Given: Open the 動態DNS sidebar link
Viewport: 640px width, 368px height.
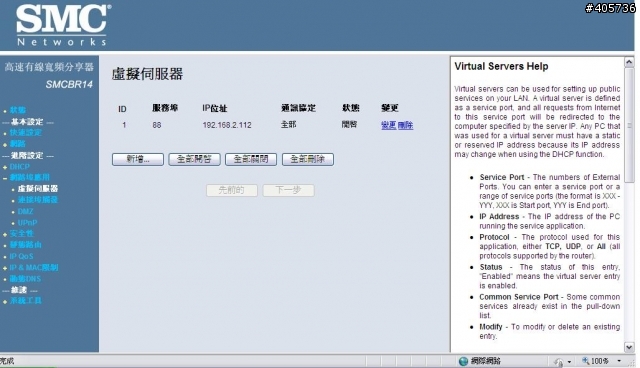Looking at the screenshot, I should [25, 279].
